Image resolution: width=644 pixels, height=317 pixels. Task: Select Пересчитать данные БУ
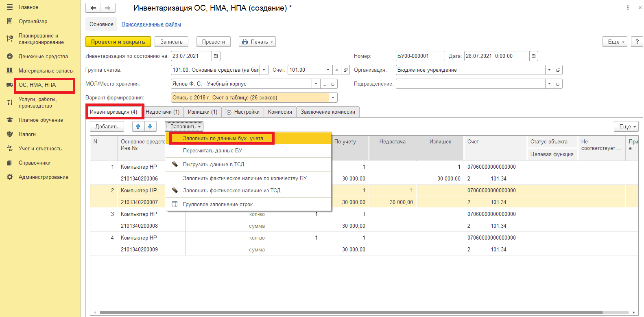click(248, 150)
